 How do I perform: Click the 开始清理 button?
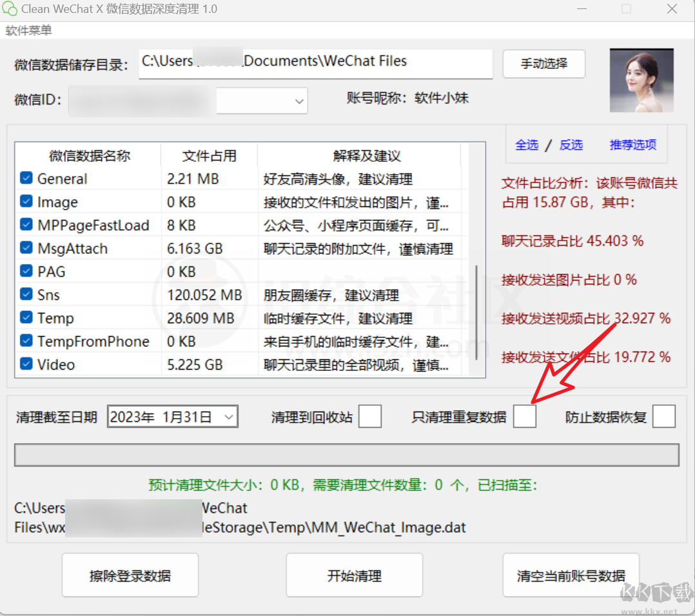tap(354, 575)
